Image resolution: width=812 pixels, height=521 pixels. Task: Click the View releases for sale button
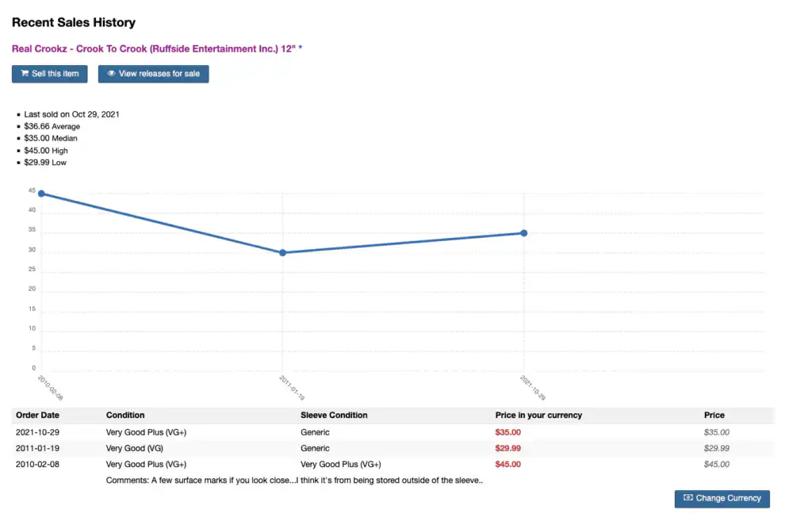tap(153, 73)
